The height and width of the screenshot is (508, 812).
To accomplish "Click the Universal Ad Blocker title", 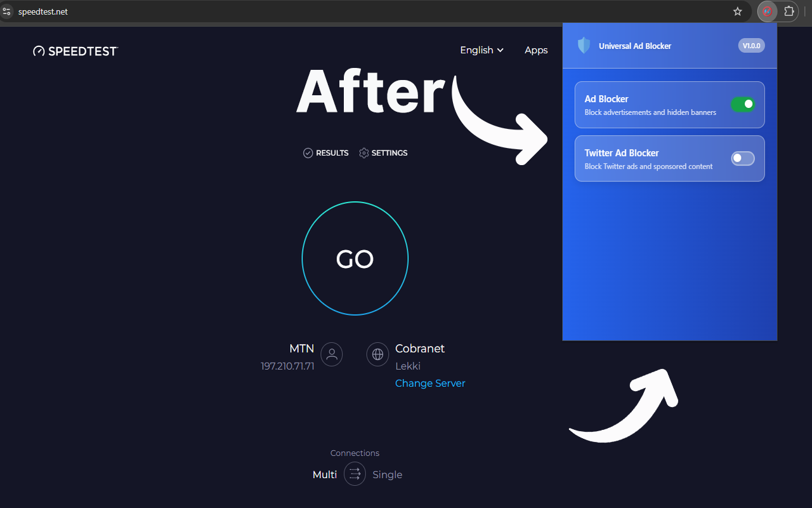I will [x=635, y=46].
